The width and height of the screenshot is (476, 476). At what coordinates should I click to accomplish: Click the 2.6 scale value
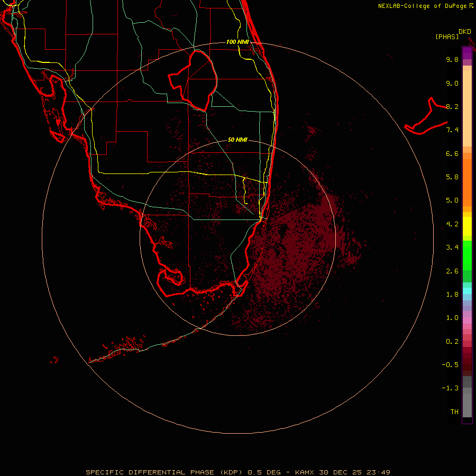point(452,271)
